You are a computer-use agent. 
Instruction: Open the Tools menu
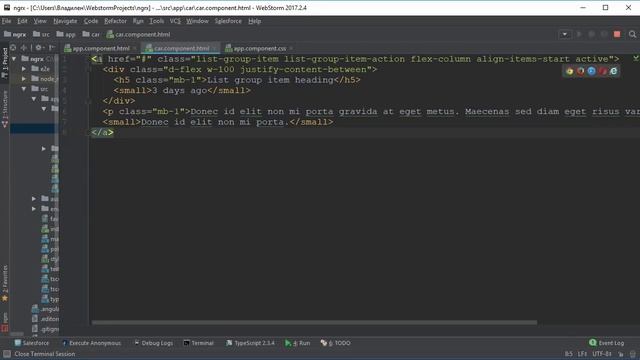156,21
